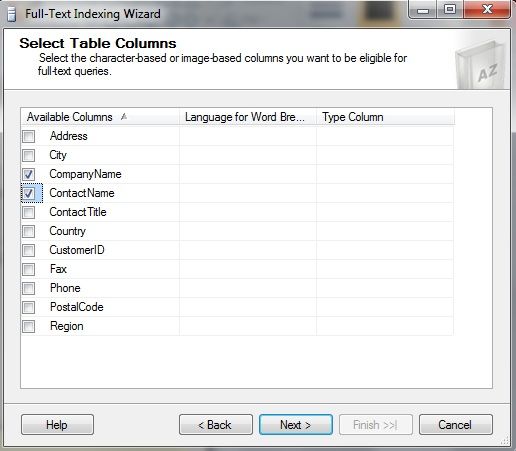Viewport: 516px width, 451px height.
Task: Select the Country column checkbox
Action: 29,231
